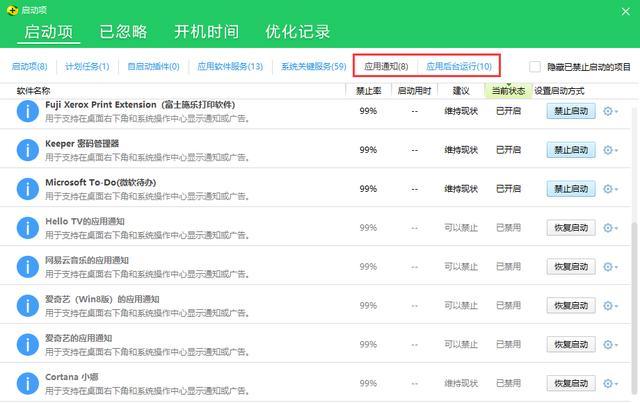Click 恢复启动 for Hello TV的应用通知

pyautogui.click(x=571, y=228)
